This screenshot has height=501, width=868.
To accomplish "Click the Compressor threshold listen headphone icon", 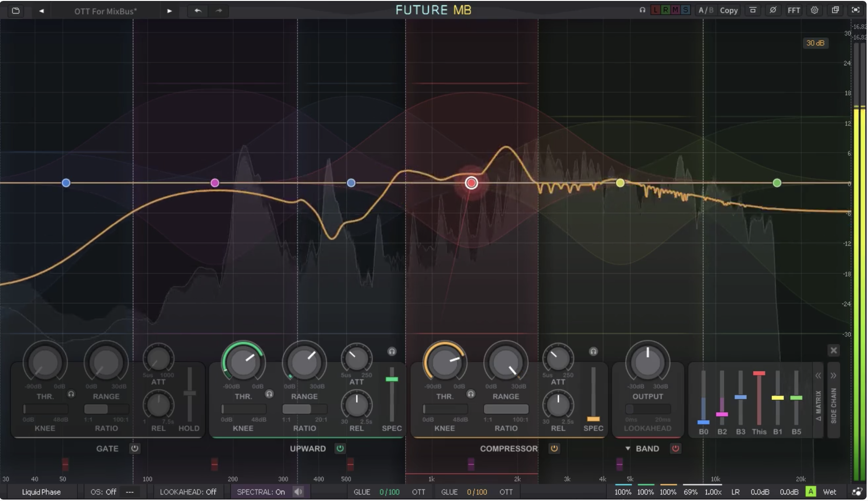I will (x=471, y=394).
